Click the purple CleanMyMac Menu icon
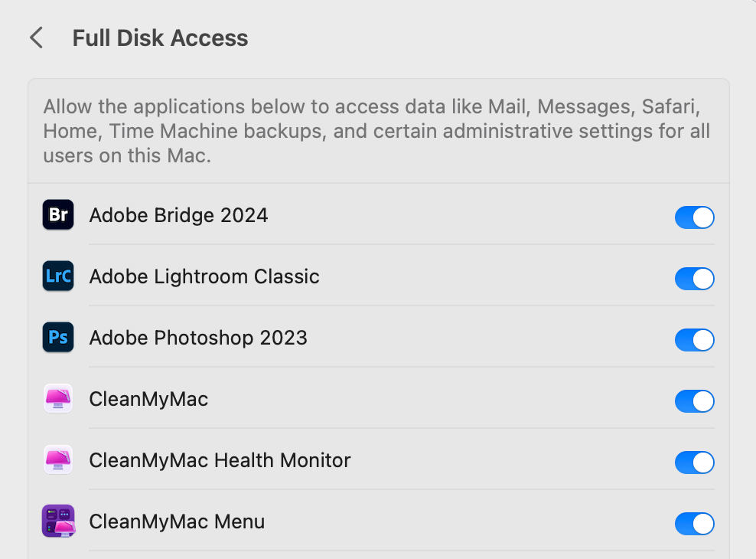The width and height of the screenshot is (756, 559). click(x=58, y=521)
